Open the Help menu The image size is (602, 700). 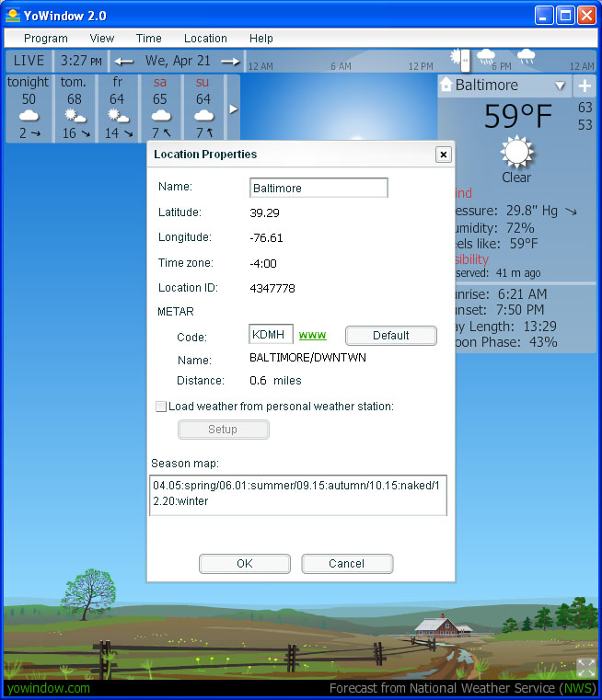[261, 39]
